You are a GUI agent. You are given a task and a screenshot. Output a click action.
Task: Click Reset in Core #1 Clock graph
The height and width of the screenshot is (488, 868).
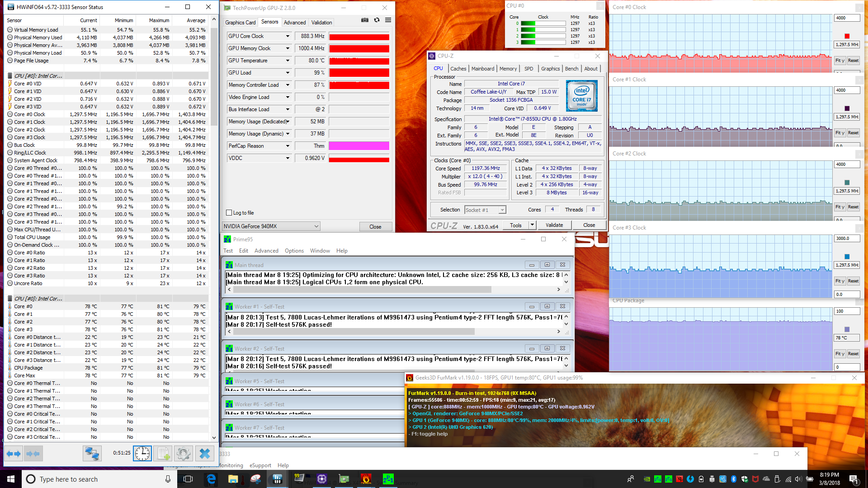click(853, 133)
